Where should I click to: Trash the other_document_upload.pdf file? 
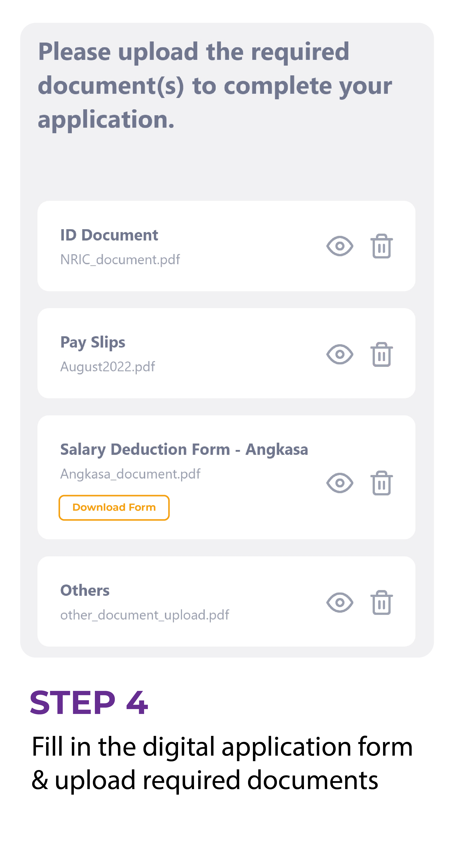coord(382,602)
